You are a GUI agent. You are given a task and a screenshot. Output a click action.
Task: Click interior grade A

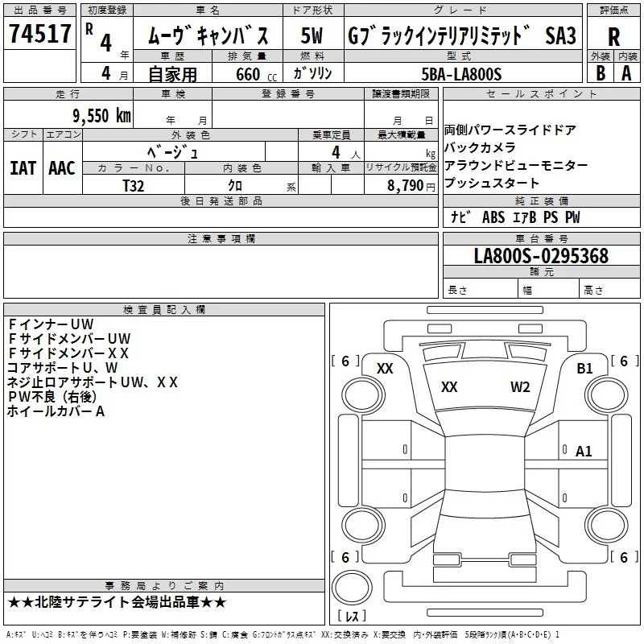pyautogui.click(x=626, y=73)
